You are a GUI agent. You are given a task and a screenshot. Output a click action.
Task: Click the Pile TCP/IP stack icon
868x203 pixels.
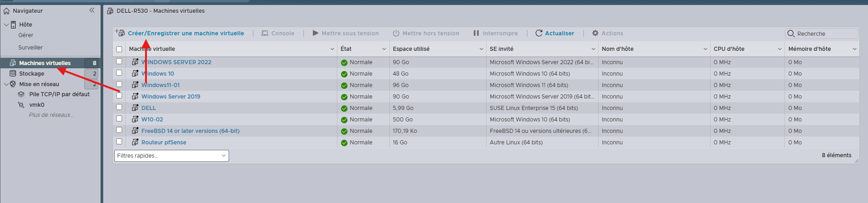(x=21, y=94)
